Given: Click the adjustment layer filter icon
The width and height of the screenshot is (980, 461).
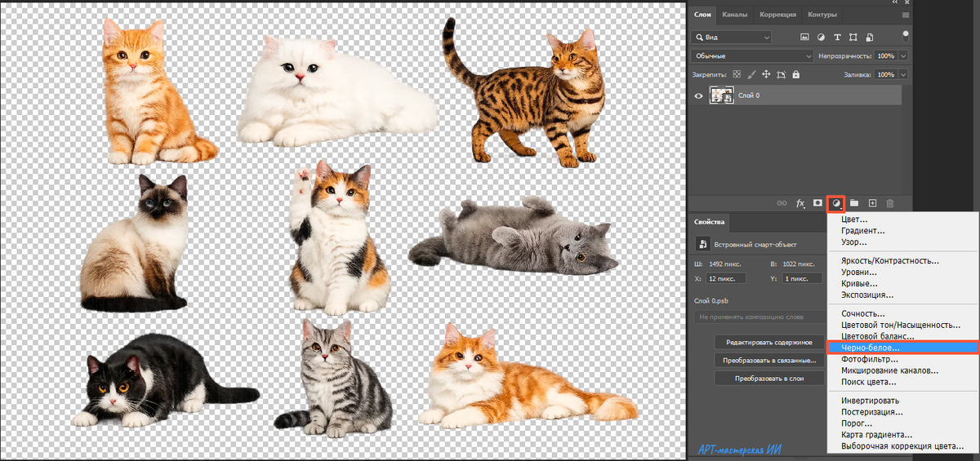Looking at the screenshot, I should click(821, 38).
